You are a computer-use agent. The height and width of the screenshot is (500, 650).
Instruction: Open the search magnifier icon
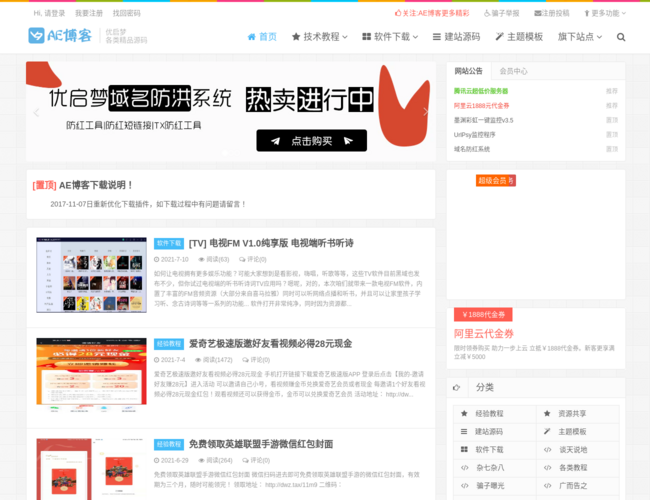621,37
